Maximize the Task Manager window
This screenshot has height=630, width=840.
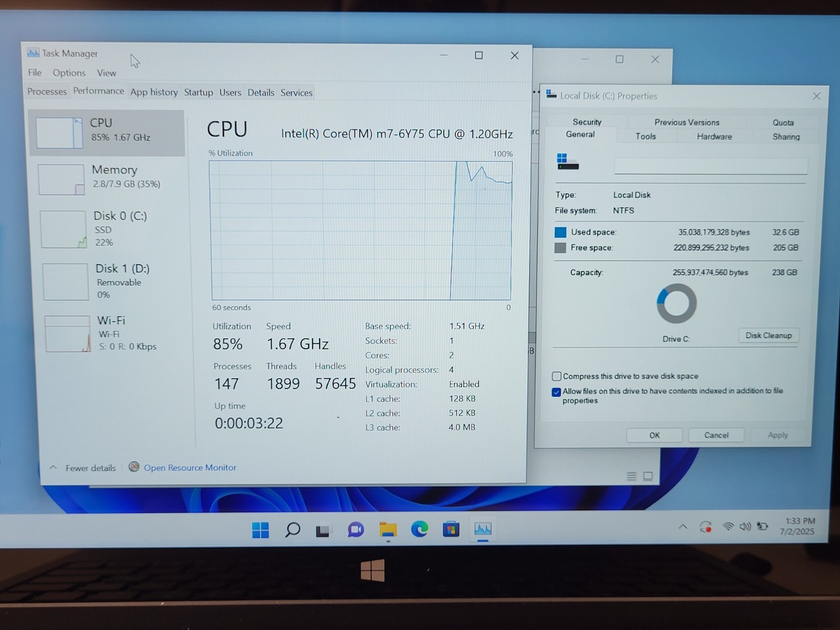(479, 55)
